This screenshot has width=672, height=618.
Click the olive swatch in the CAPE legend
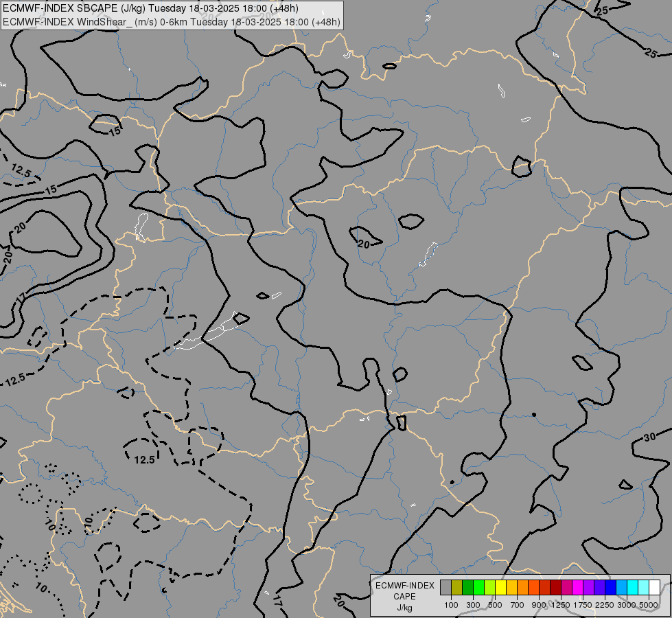click(x=457, y=587)
